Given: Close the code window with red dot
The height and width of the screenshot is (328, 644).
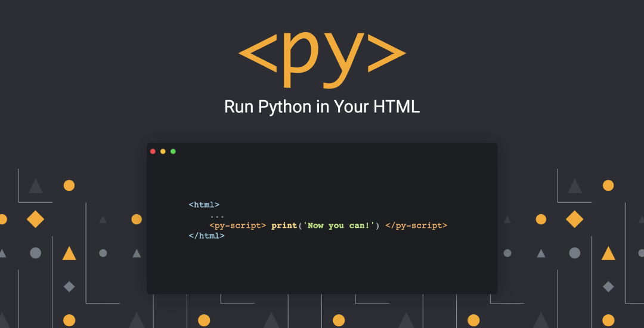Looking at the screenshot, I should pos(153,151).
